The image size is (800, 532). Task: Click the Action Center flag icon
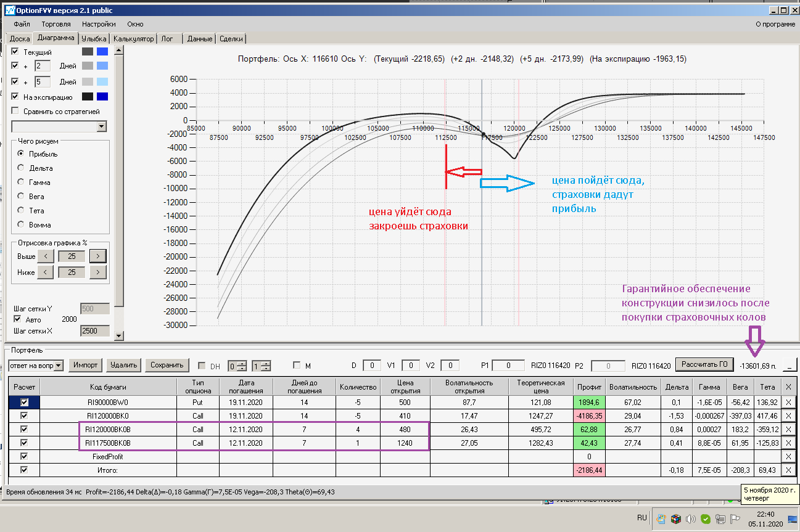(735, 518)
